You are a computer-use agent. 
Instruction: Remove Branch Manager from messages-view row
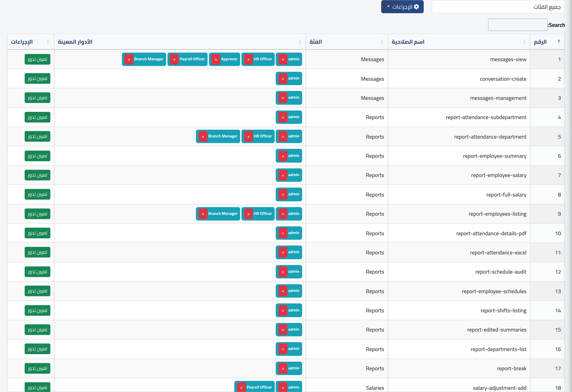click(129, 59)
